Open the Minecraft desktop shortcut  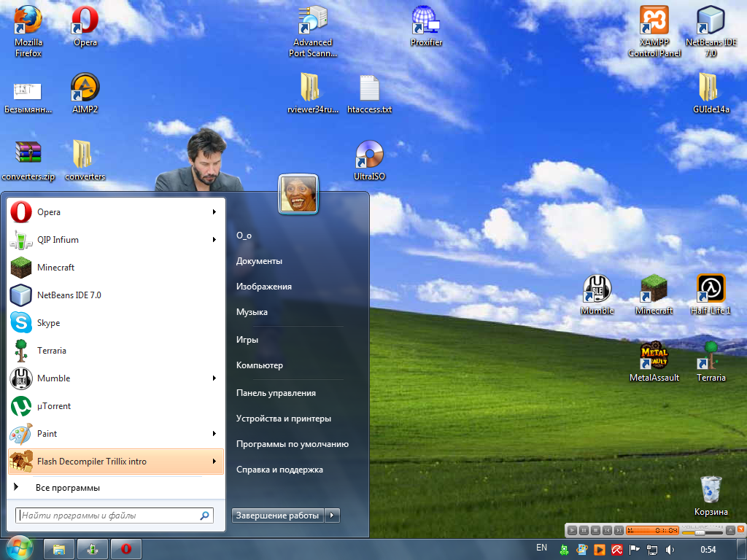point(654,295)
